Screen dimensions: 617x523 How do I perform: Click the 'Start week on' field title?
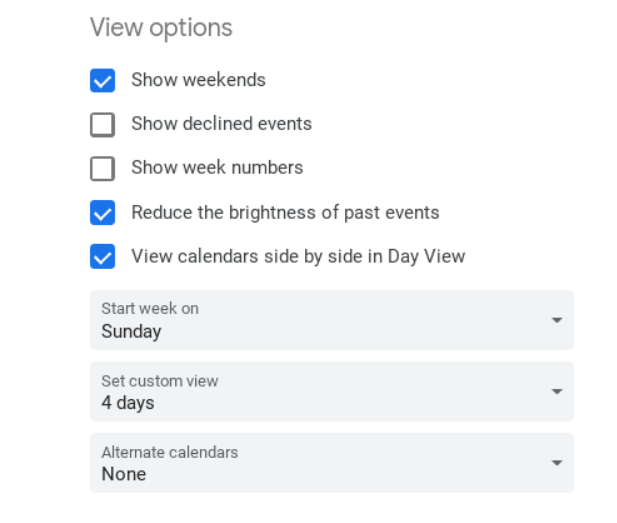click(x=150, y=309)
